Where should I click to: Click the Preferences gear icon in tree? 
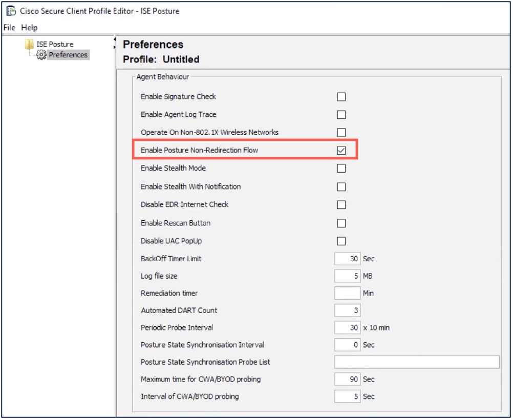coord(41,55)
